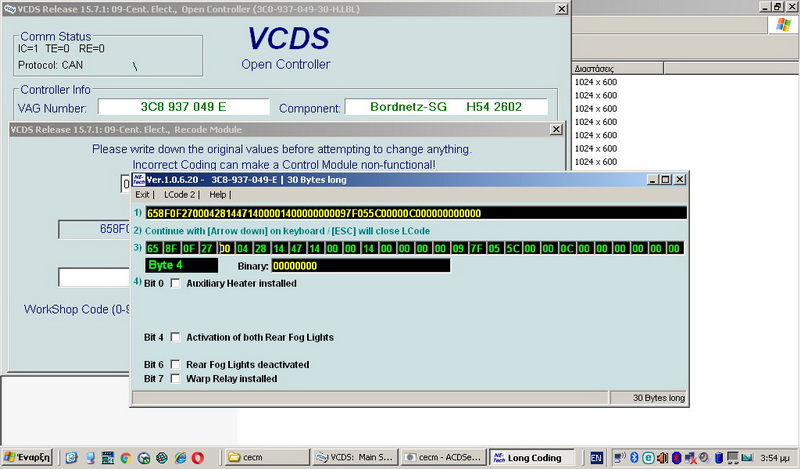Image resolution: width=800 pixels, height=469 pixels.
Task: Select byte cell showing 0F
Action: [189, 249]
